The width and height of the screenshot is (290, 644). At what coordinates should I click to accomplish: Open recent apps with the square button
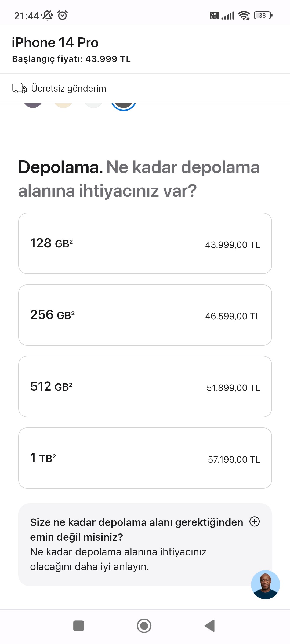click(79, 626)
